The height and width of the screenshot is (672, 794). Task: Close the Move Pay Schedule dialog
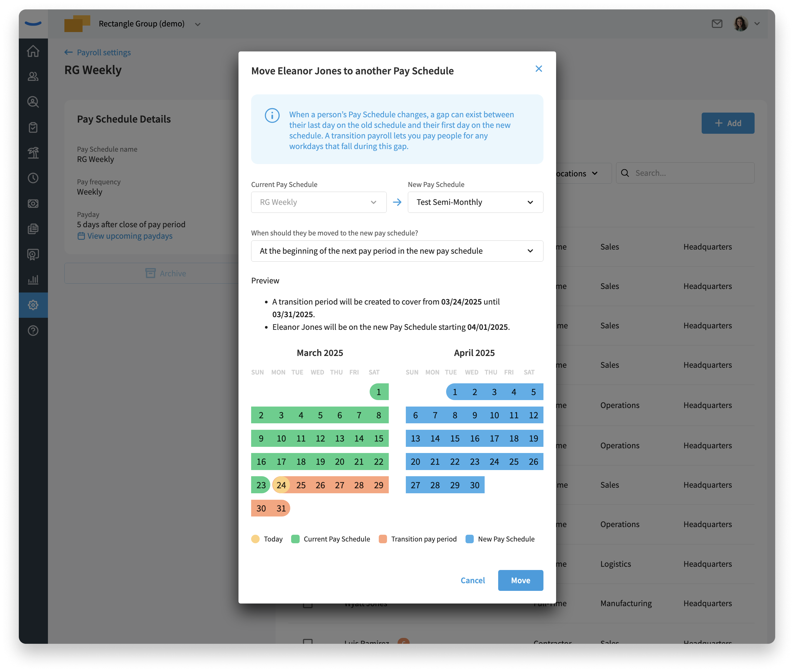[x=538, y=68]
